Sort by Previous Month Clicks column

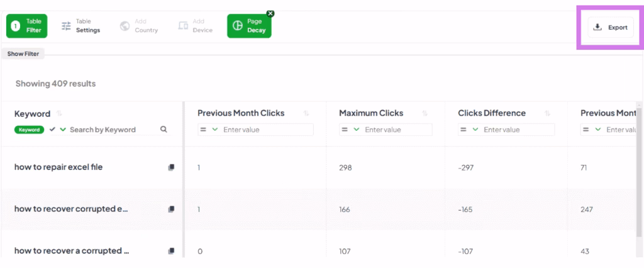click(306, 113)
